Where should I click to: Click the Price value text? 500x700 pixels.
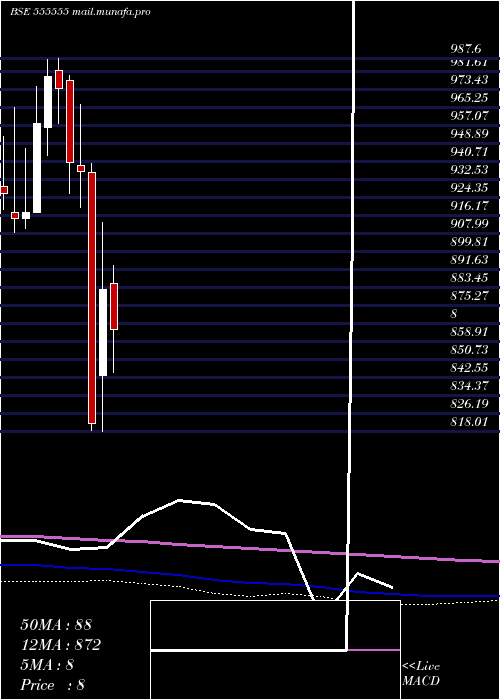[x=53, y=685]
